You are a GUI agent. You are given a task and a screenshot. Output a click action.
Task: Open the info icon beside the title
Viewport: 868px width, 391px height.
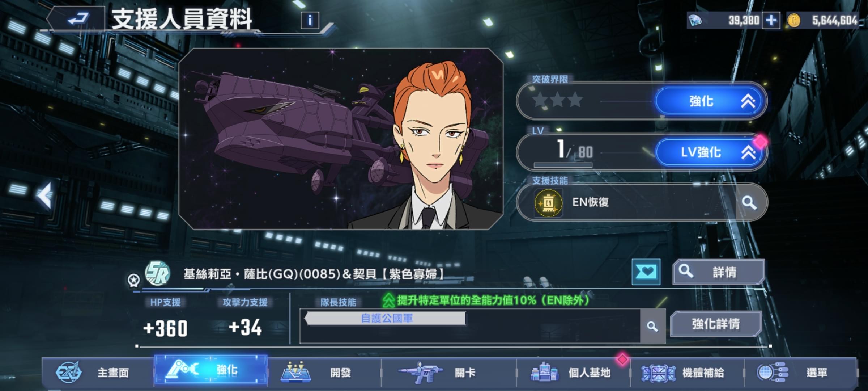(x=310, y=20)
